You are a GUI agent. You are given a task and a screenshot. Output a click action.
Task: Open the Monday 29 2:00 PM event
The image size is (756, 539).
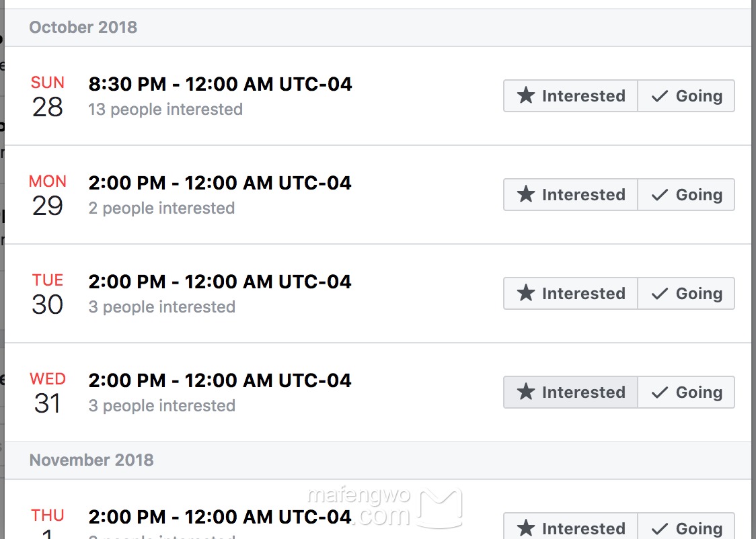coord(220,183)
